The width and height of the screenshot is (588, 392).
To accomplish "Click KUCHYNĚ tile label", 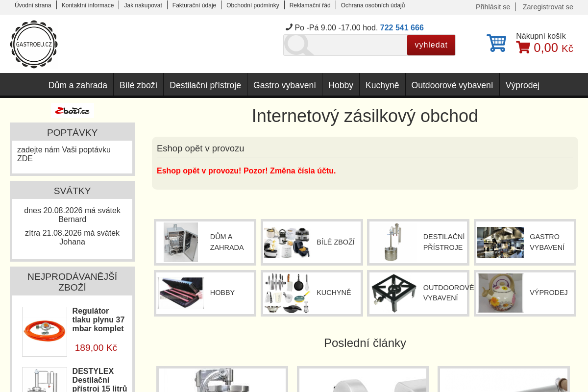I will (x=334, y=293).
